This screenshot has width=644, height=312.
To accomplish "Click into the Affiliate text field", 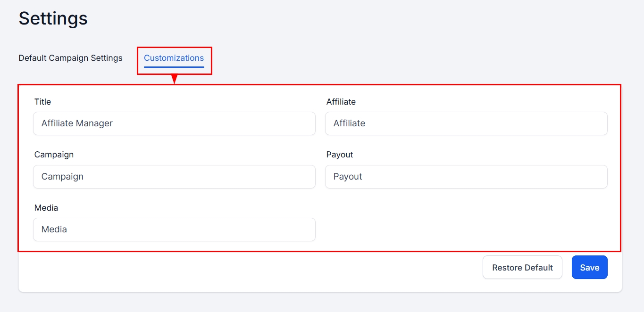I will pyautogui.click(x=466, y=123).
